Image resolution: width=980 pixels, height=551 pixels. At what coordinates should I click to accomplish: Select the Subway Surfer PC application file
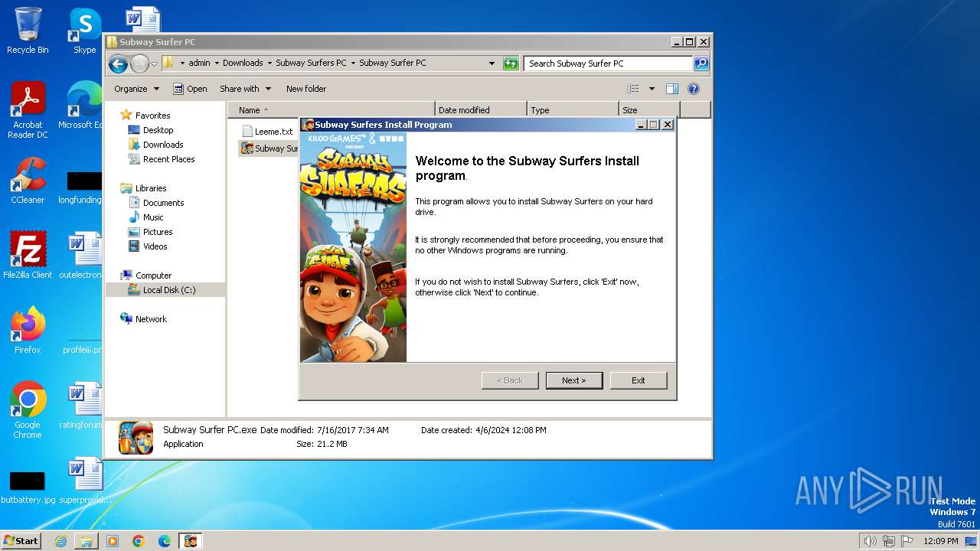point(269,148)
